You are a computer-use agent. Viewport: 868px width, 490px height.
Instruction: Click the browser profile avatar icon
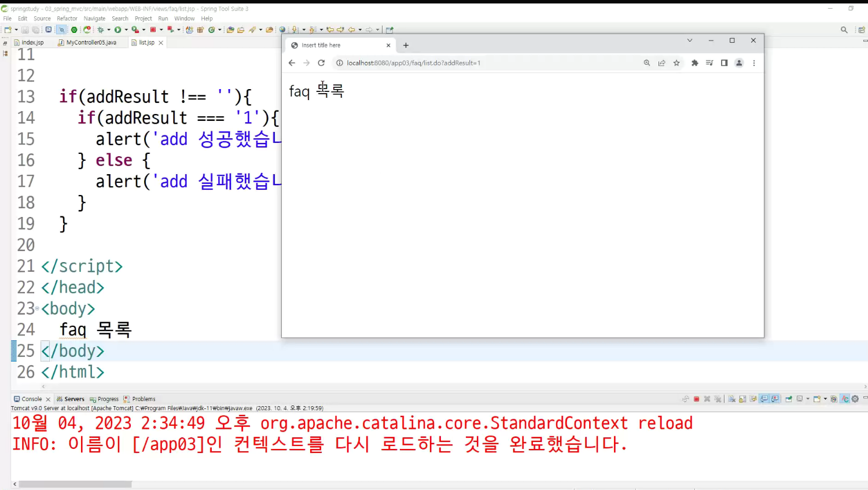(739, 63)
